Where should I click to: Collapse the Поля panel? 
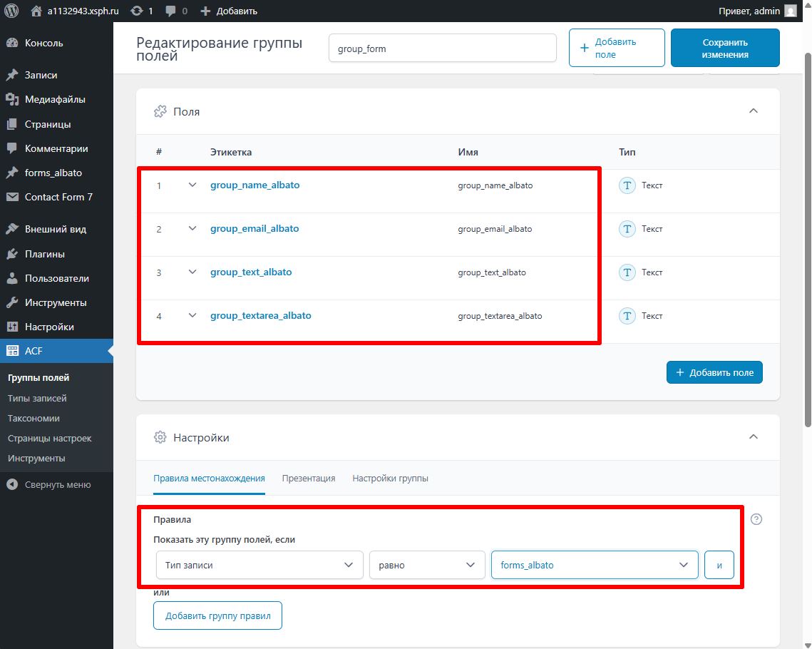754,111
